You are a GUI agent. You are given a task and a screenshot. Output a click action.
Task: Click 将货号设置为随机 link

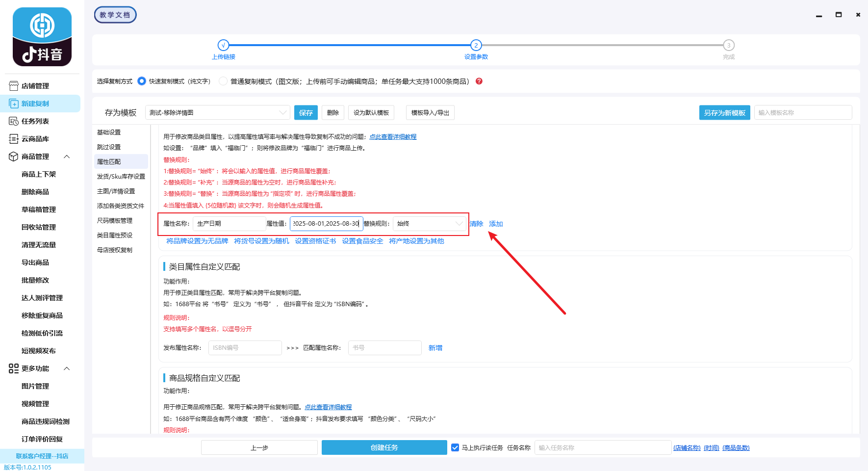coord(261,241)
